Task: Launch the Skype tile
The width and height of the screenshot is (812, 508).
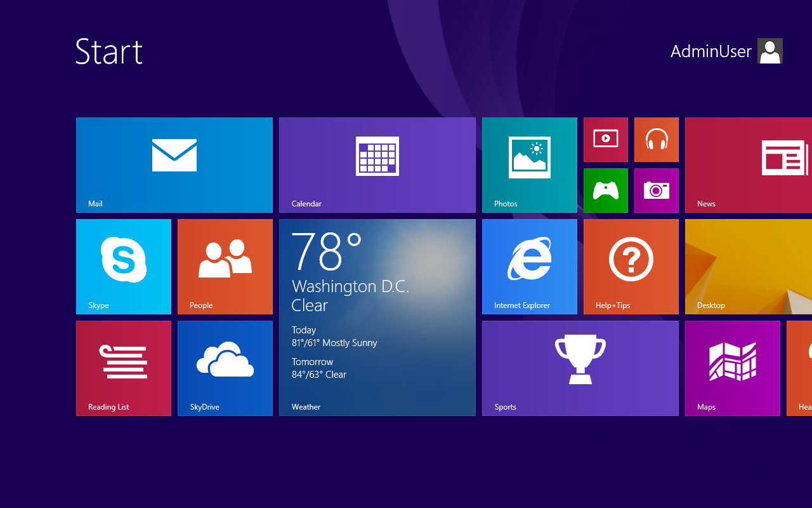Action: pos(124,267)
